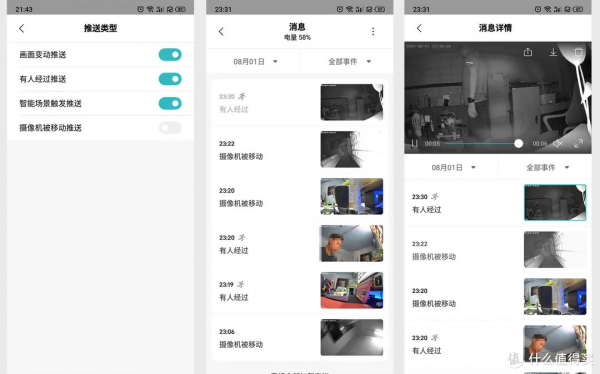
Task: Toggle 有人经过推送 switch
Action: [170, 79]
